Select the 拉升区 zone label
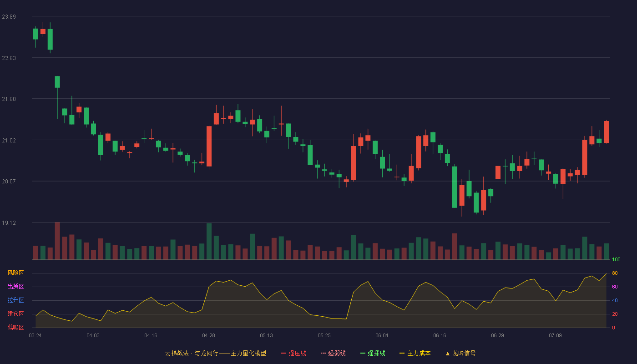Screen dimensions: 637x364 [15, 300]
